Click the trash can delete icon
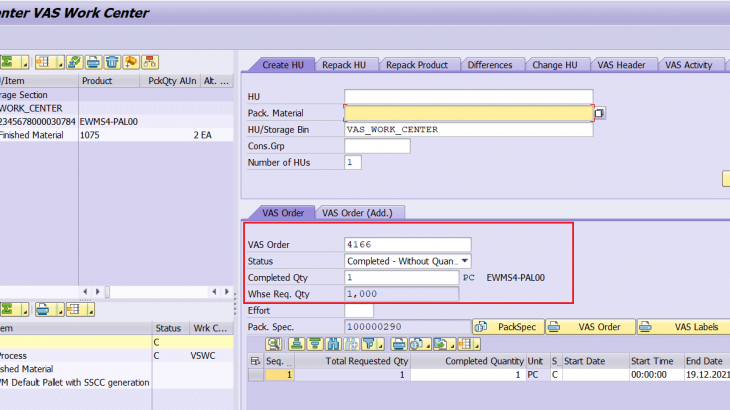 click(x=112, y=62)
